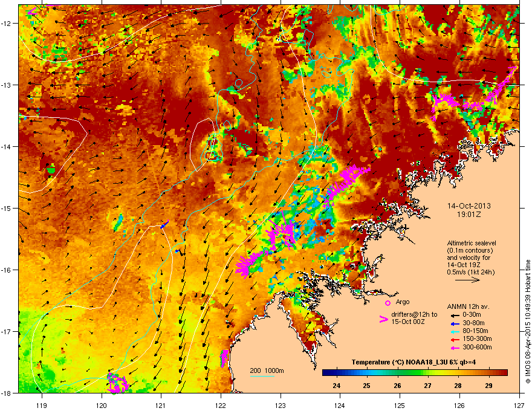Click the latitude axis label -16
The height and width of the screenshot is (411, 532).
click(7, 270)
